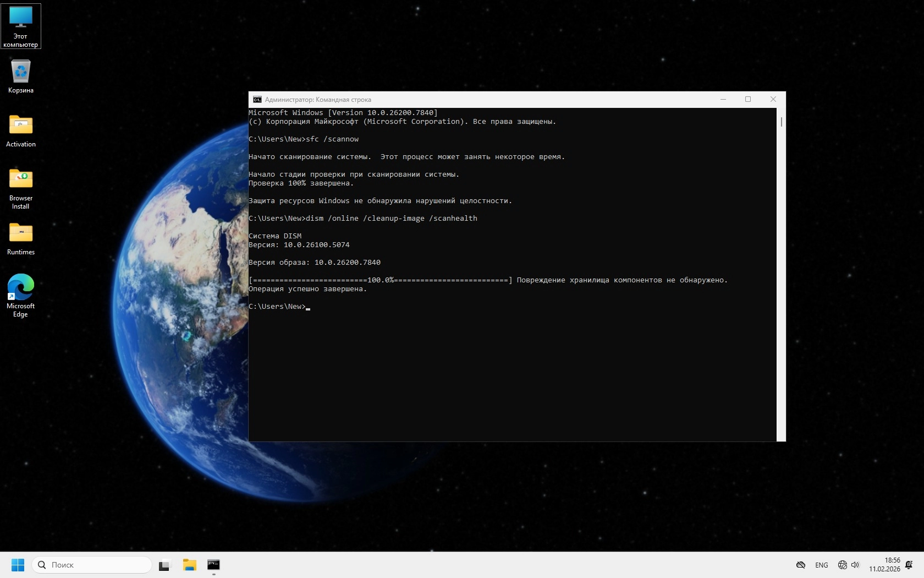Click the volume speaker tray icon
The width and height of the screenshot is (924, 578).
click(x=855, y=565)
